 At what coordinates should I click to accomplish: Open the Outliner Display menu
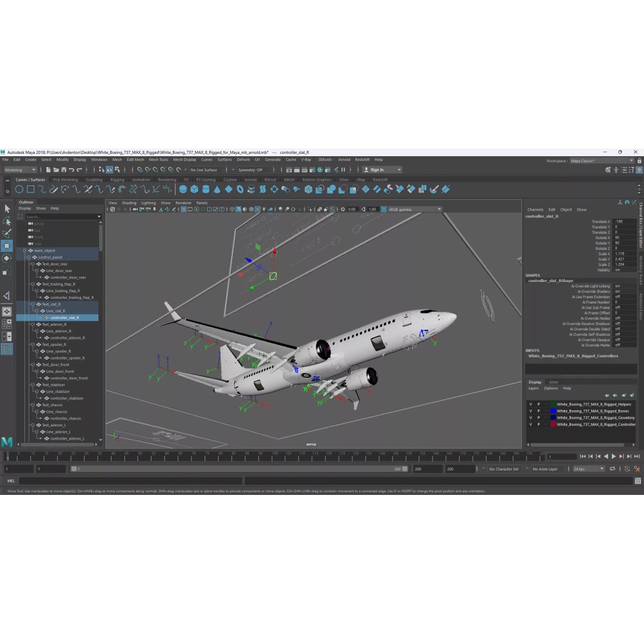[24, 208]
